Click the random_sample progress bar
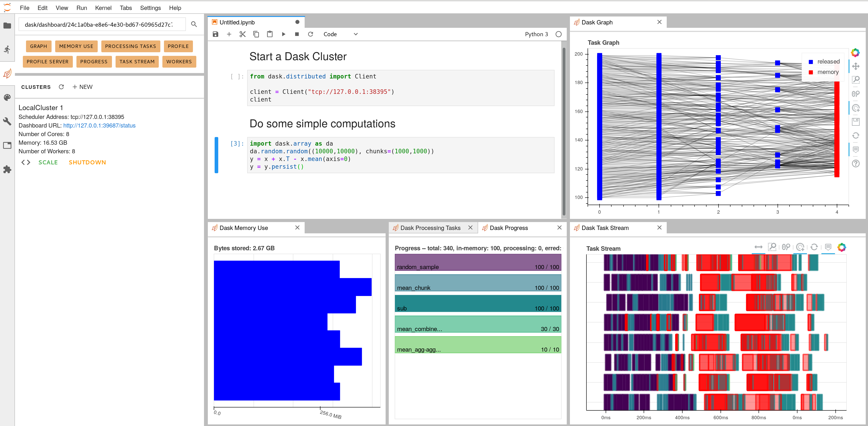Viewport: 868px width, 426px height. pos(477,262)
